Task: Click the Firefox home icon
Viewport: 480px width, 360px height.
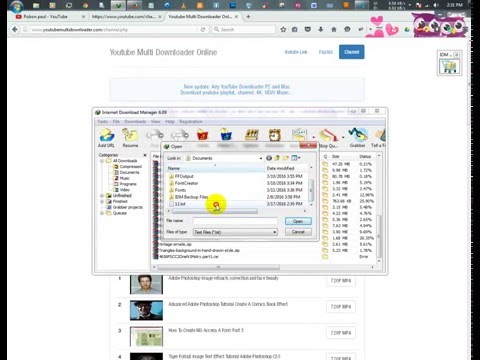Action: (334, 30)
